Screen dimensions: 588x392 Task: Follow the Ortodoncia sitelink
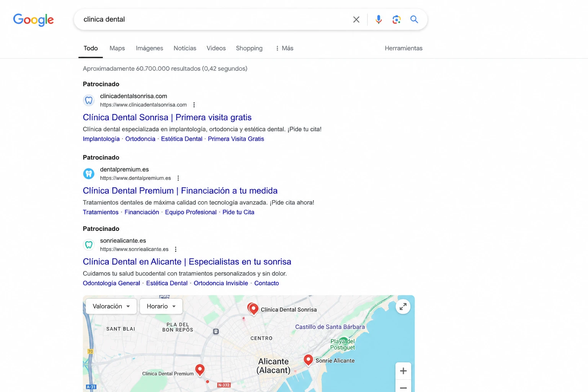click(x=140, y=139)
